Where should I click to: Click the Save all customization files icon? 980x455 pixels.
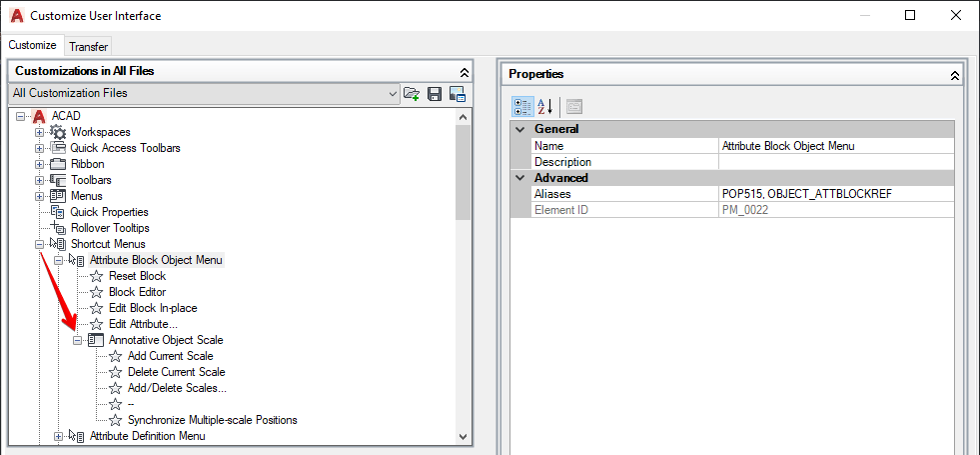point(435,94)
